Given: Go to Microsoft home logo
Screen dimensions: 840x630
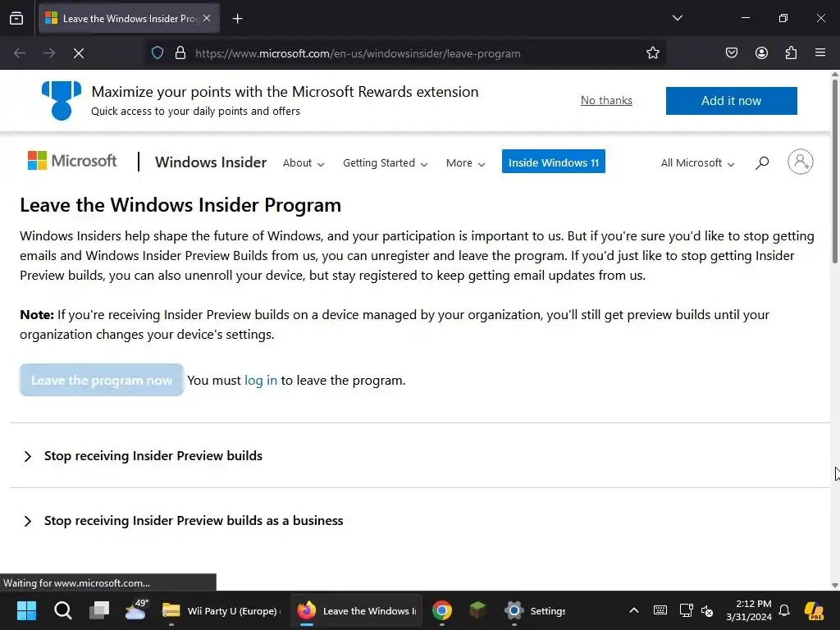Looking at the screenshot, I should click(x=72, y=161).
